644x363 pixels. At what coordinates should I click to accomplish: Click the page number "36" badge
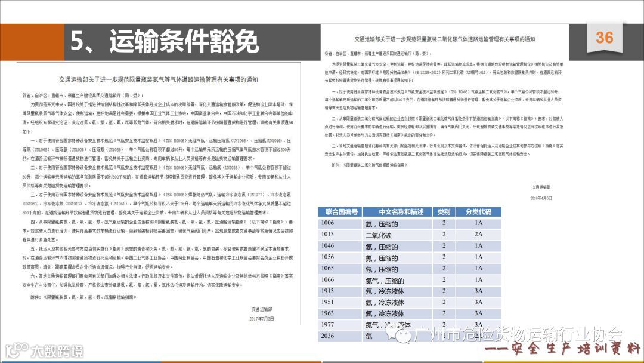[604, 38]
